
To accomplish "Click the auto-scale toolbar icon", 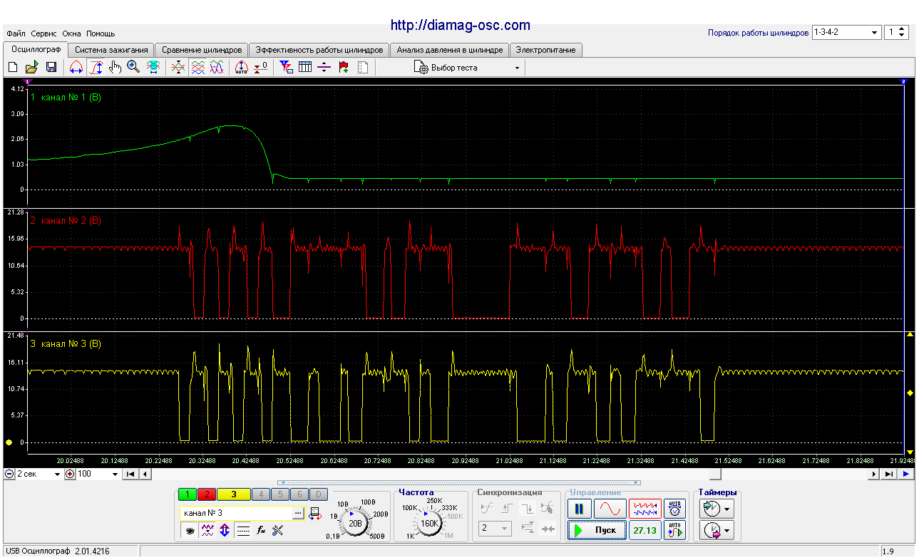I will click(x=241, y=68).
